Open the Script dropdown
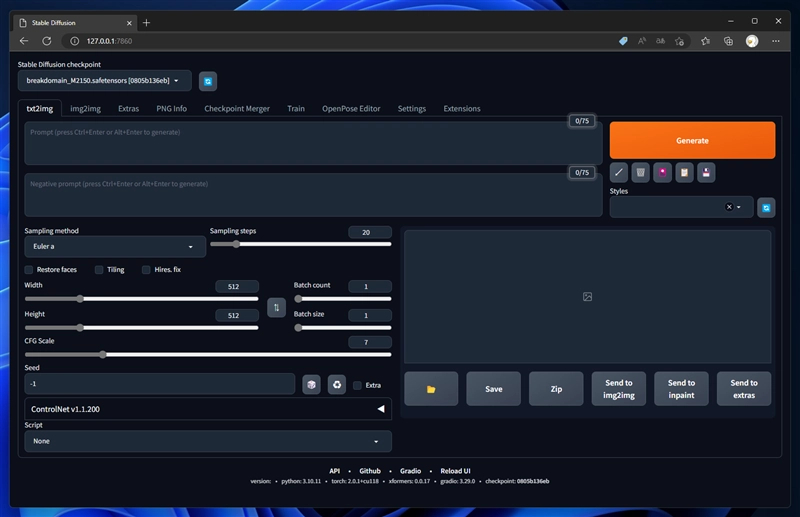Screen dimensions: 800x517 [x=208, y=441]
